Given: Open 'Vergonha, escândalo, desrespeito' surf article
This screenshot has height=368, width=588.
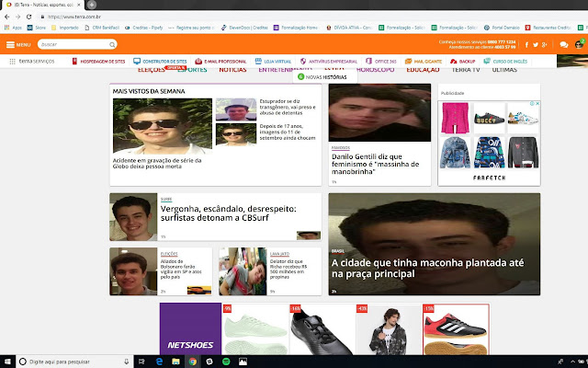Looking at the screenshot, I should click(229, 213).
